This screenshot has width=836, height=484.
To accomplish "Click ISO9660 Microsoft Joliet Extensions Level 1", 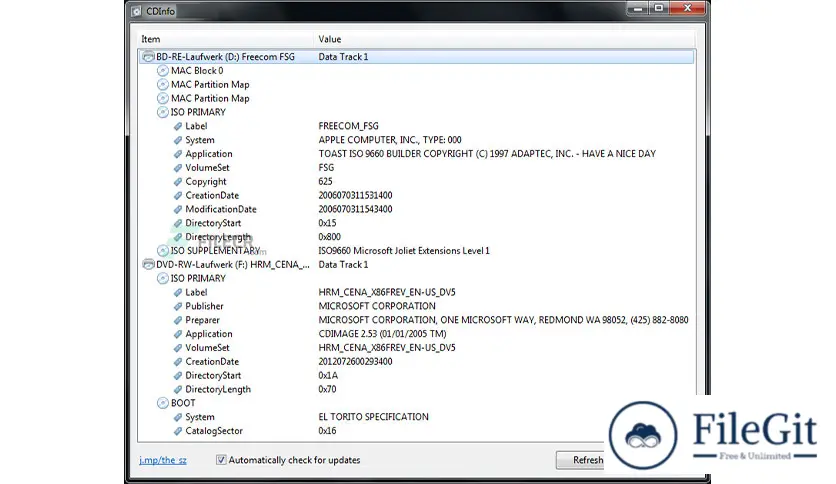I will (x=404, y=251).
